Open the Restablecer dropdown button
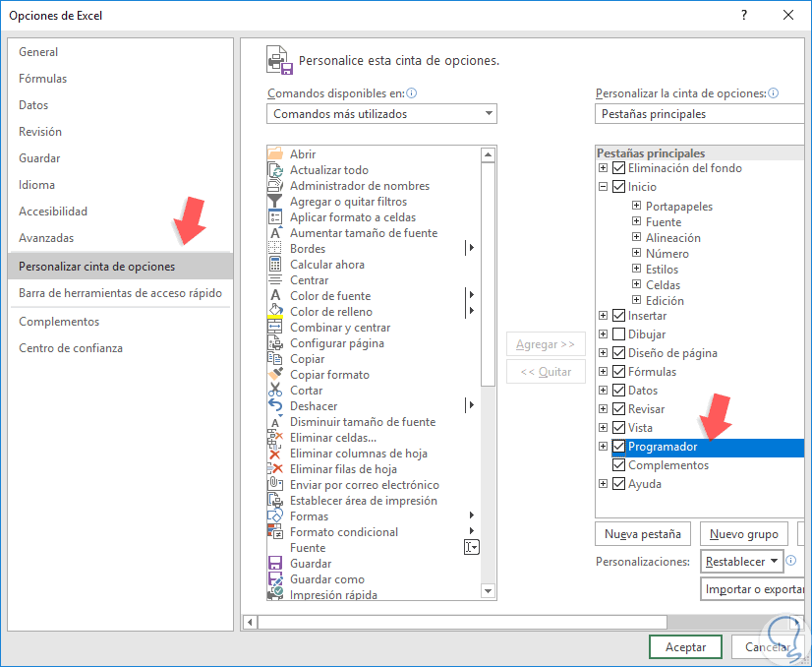The image size is (812, 667). pyautogui.click(x=741, y=562)
